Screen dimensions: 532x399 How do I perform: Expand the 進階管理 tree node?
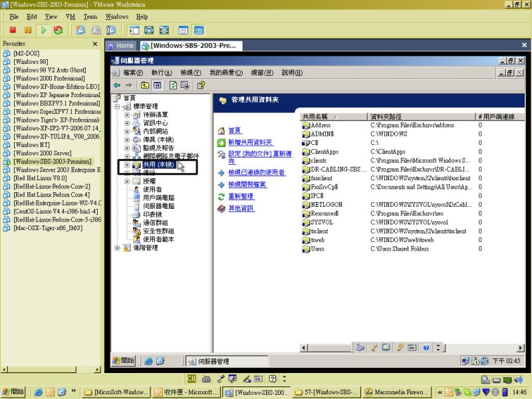coord(117,248)
